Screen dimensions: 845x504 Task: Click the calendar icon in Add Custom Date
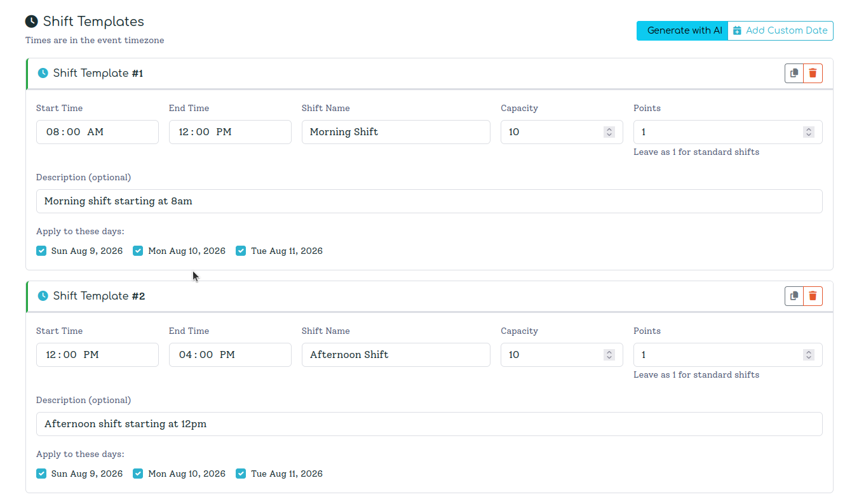click(737, 30)
